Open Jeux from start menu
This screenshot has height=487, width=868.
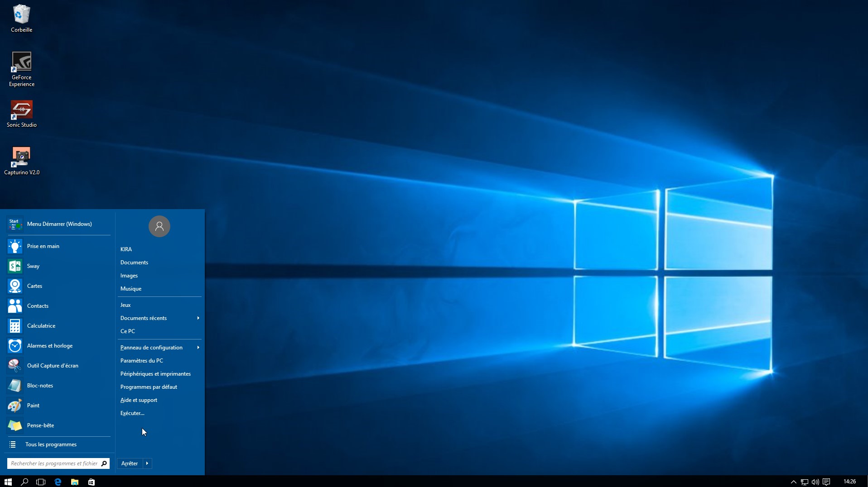click(159, 305)
